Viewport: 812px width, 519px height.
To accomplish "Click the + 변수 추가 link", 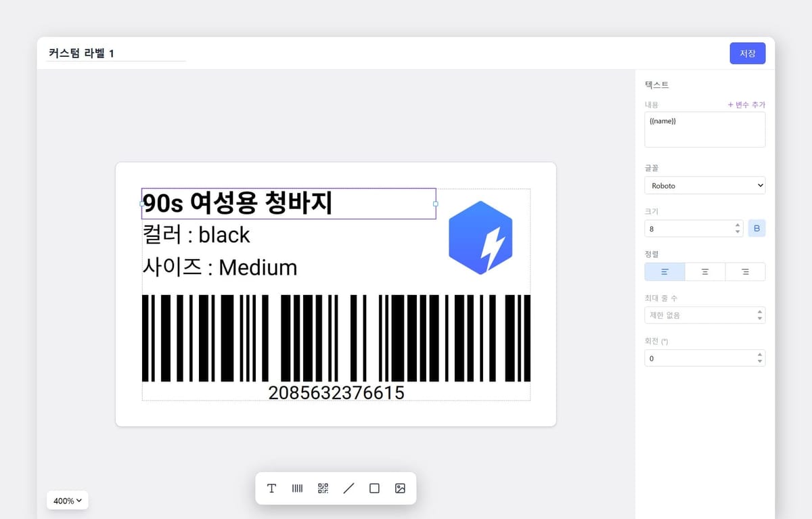I will (x=746, y=104).
